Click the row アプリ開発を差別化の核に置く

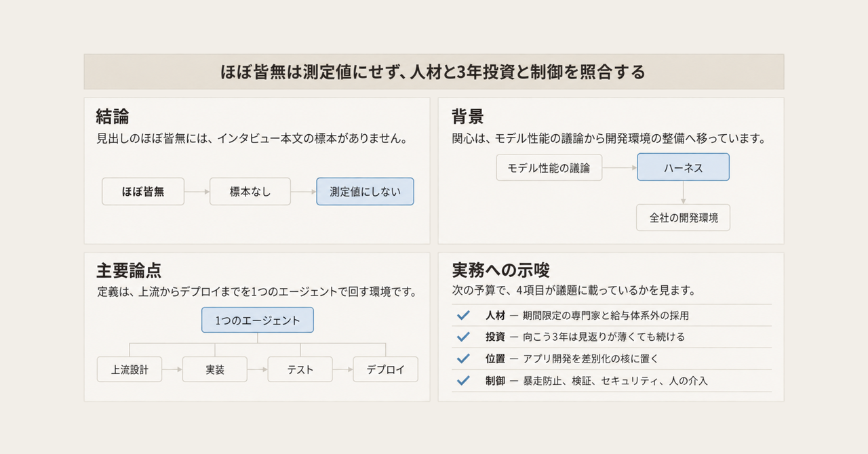point(612,358)
